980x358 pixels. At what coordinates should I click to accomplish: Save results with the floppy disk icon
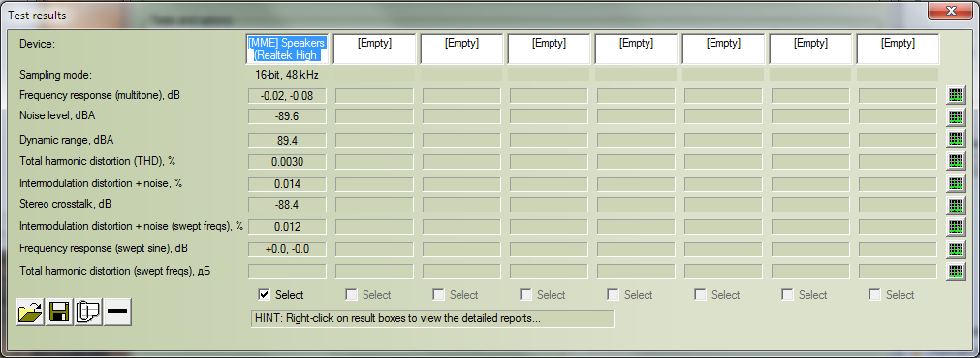pos(59,311)
